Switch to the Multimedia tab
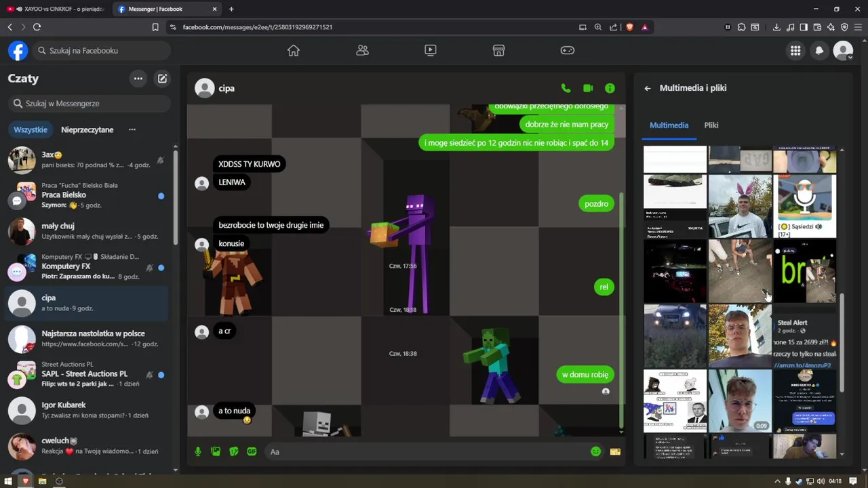The image size is (868, 488). point(669,125)
